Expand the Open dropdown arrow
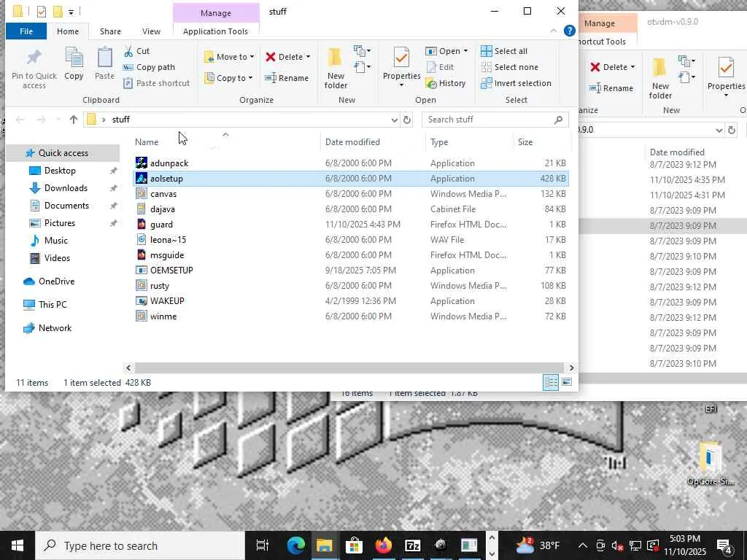The image size is (747, 560). pyautogui.click(x=465, y=51)
